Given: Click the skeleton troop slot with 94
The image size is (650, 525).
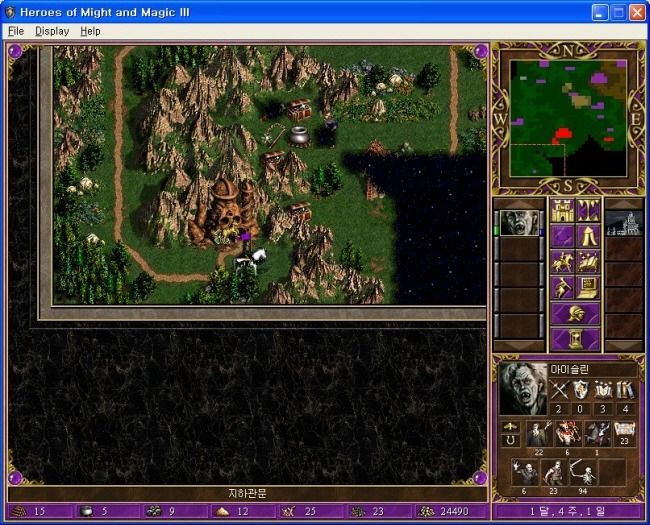Looking at the screenshot, I should coord(583,472).
